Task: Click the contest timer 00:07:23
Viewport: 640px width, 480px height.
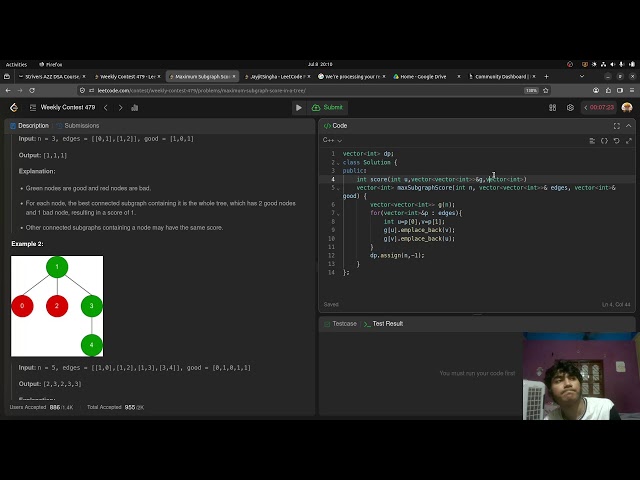Action: 599,107
